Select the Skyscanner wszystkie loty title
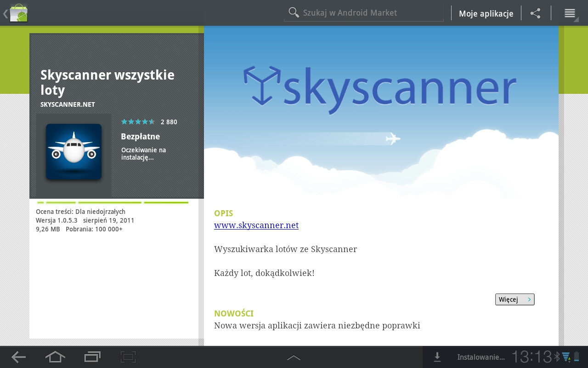 click(x=107, y=82)
